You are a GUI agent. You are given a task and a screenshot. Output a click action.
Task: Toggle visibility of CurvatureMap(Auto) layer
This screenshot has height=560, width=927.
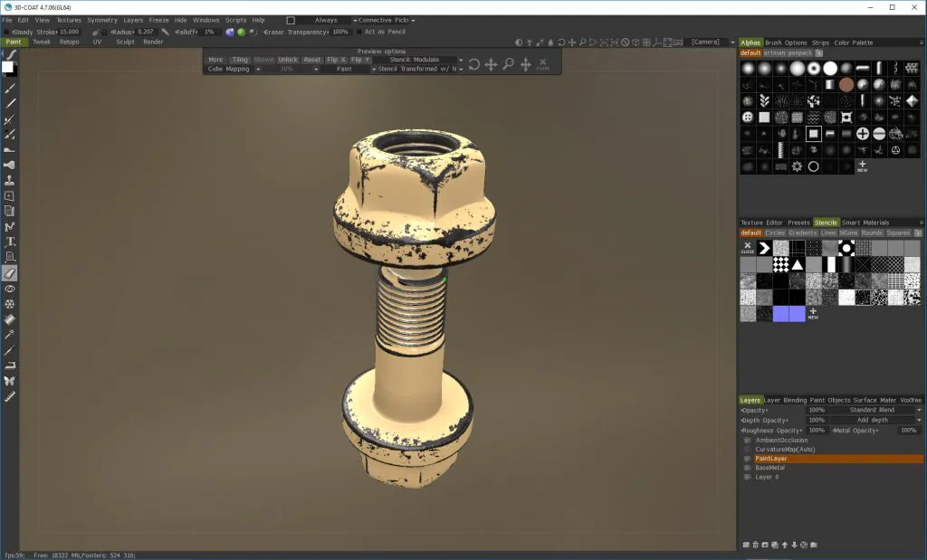[x=747, y=449]
